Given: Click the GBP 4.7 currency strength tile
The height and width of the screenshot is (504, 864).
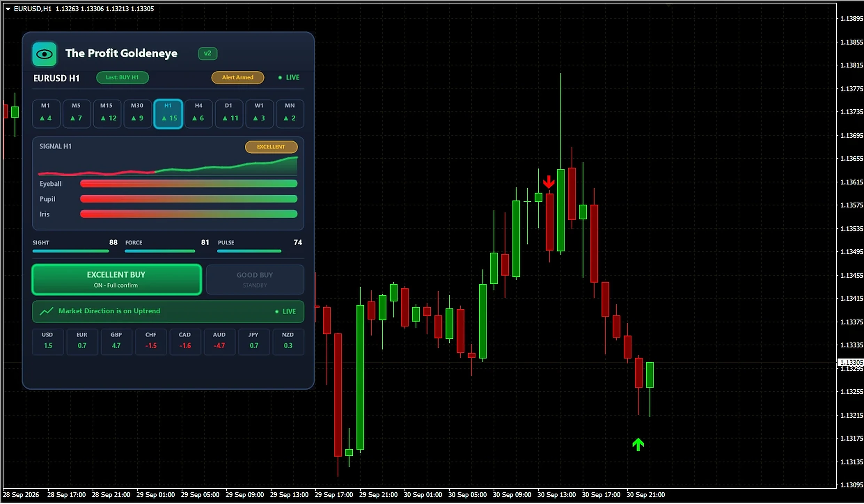Looking at the screenshot, I should point(116,342).
